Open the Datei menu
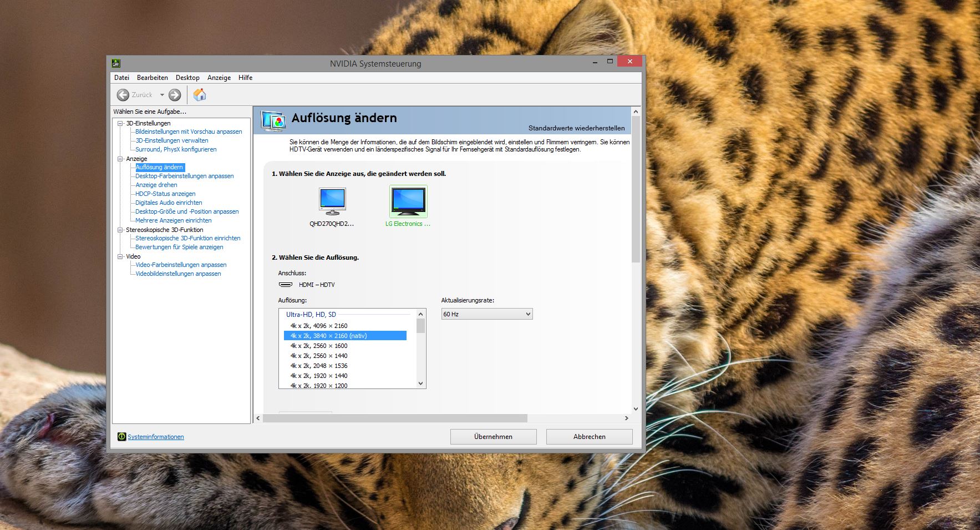 tap(121, 78)
